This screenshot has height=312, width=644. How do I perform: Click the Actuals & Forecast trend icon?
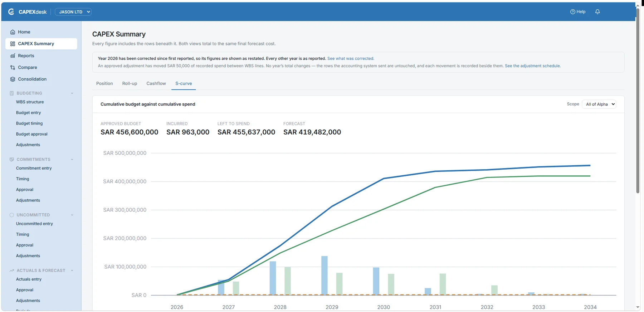click(x=11, y=270)
